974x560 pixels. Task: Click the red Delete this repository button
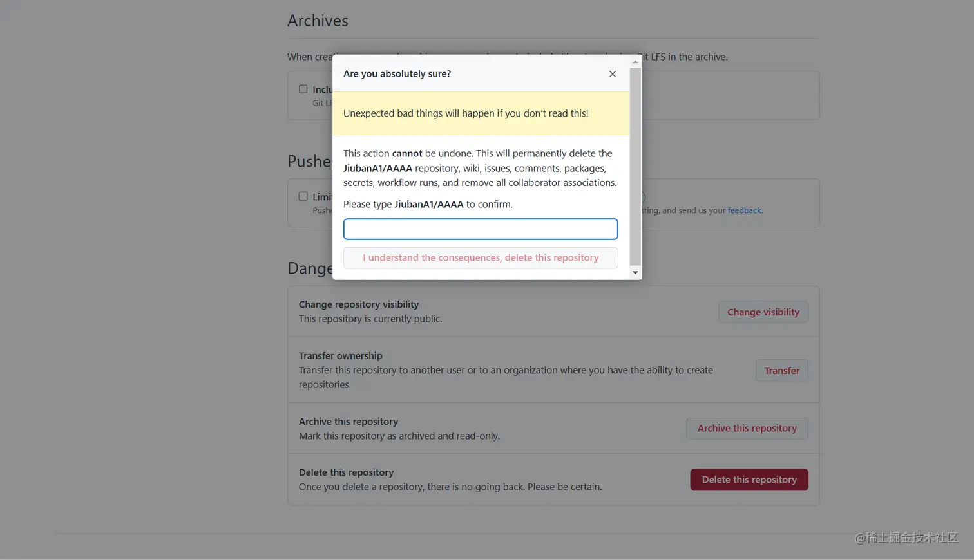coord(749,480)
